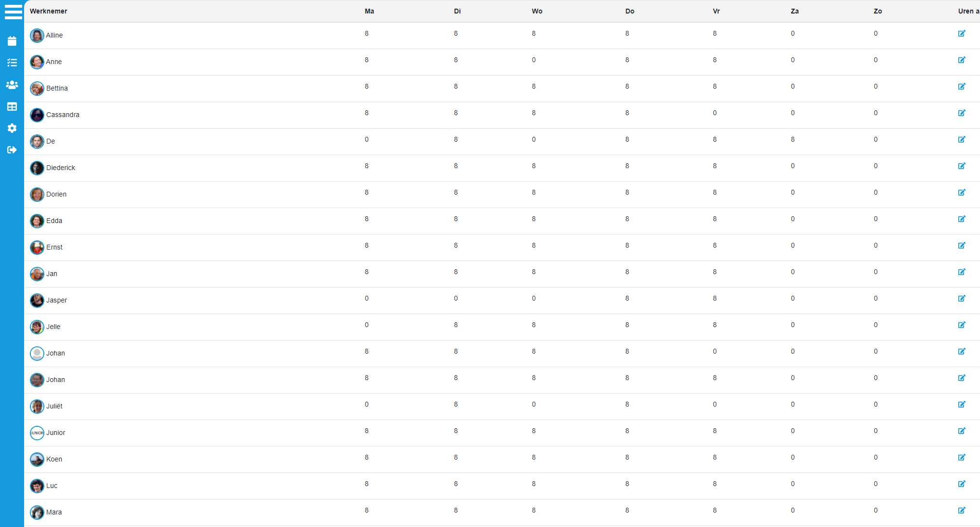Open the task list icon in the sidebar

point(12,63)
